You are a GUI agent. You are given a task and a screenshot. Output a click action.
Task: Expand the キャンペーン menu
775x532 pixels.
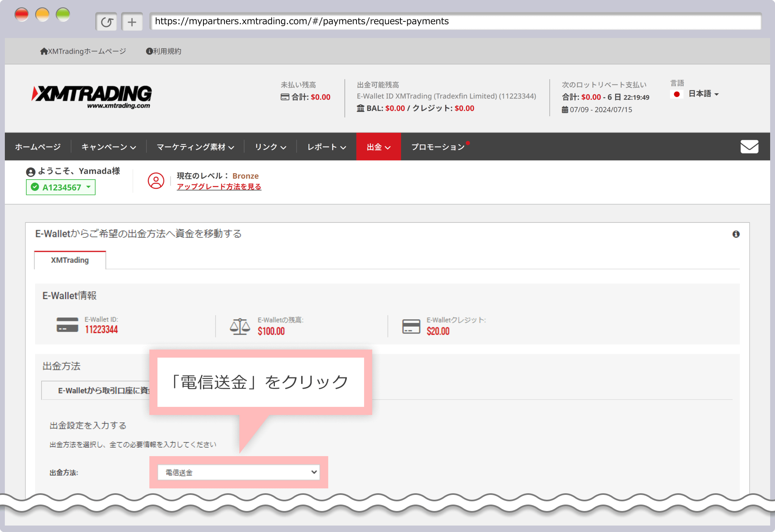pos(109,147)
